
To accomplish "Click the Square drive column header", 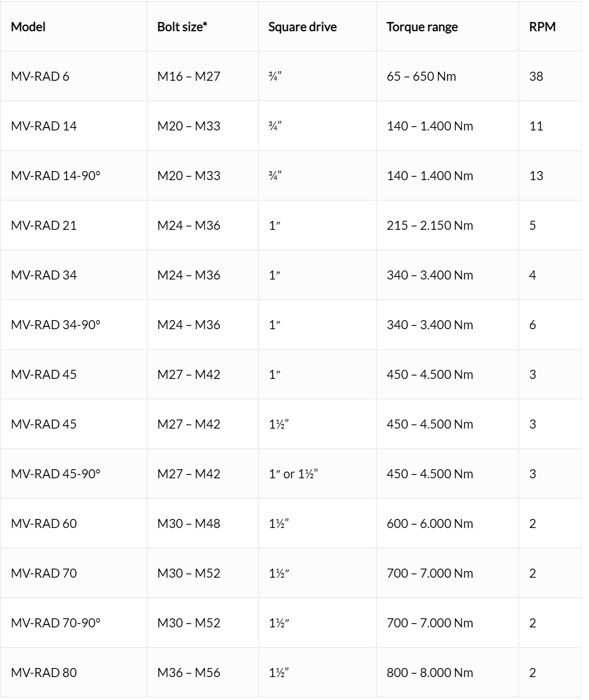I will 317,27.
